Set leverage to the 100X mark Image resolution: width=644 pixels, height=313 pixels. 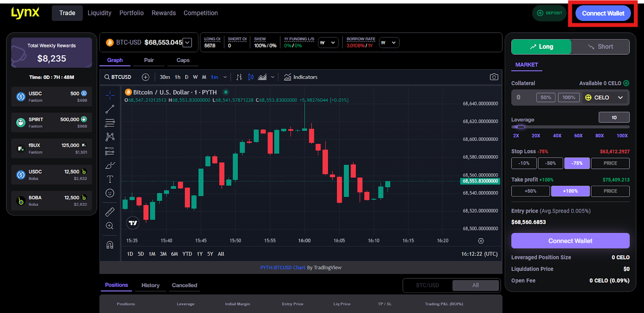tap(622, 136)
